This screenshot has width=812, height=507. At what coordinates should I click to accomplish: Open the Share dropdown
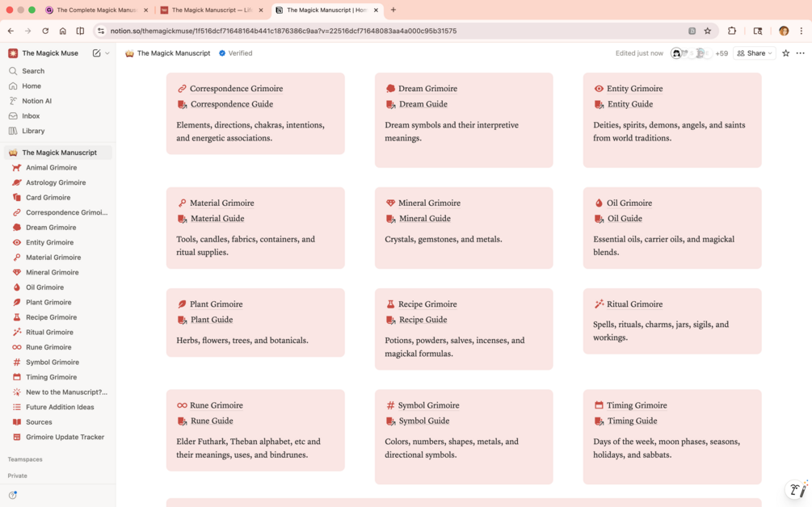tap(755, 53)
